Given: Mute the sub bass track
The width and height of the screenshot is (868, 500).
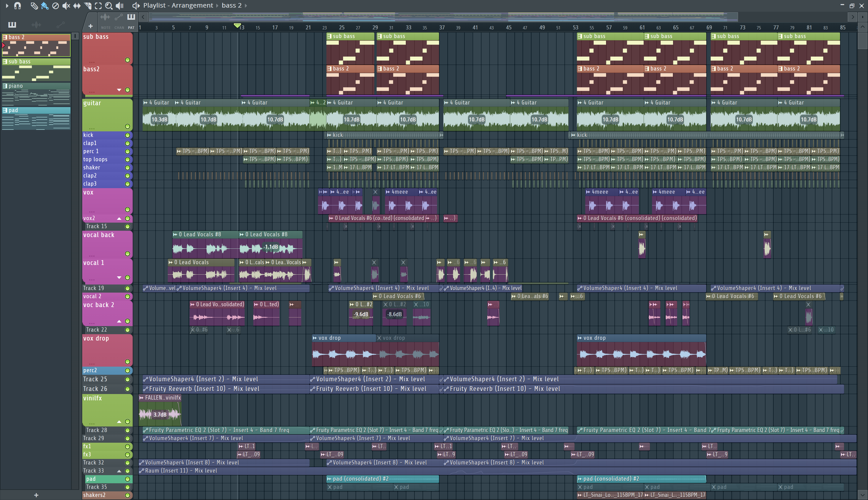Looking at the screenshot, I should pyautogui.click(x=128, y=60).
